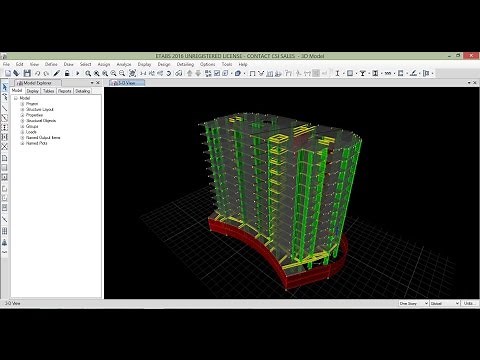This screenshot has width=480, height=360.
Task: Expand the Named Plots tree node
Action: 23,144
